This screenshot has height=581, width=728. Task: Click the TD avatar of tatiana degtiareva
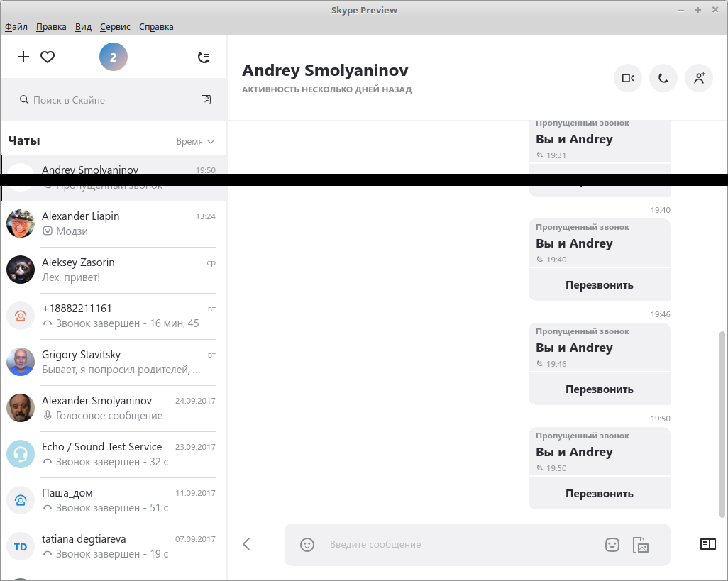21,546
